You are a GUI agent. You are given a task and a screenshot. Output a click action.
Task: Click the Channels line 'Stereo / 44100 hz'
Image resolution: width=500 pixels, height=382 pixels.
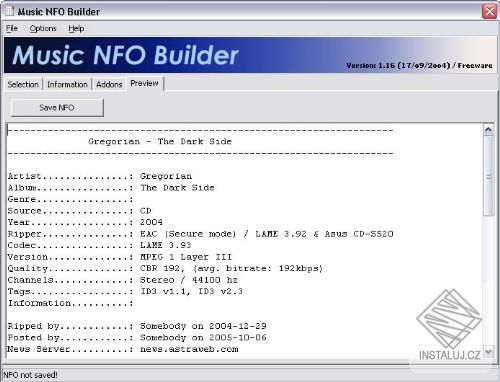click(123, 280)
